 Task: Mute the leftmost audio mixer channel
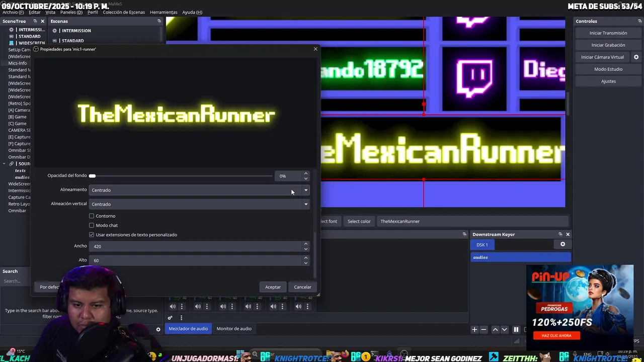[173, 306]
